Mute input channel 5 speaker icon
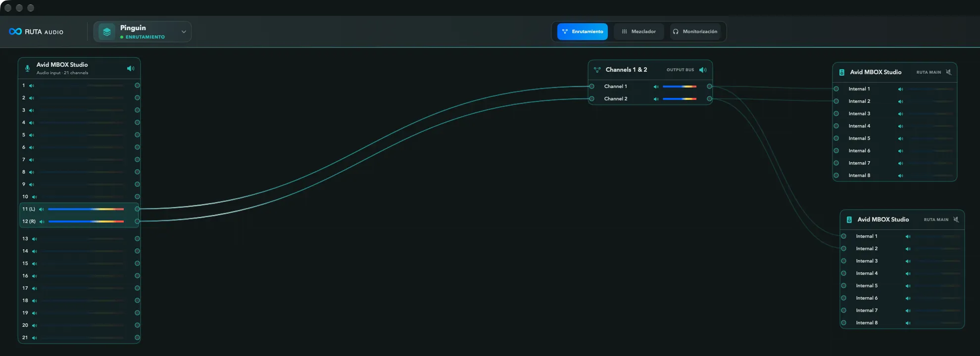 [x=32, y=135]
